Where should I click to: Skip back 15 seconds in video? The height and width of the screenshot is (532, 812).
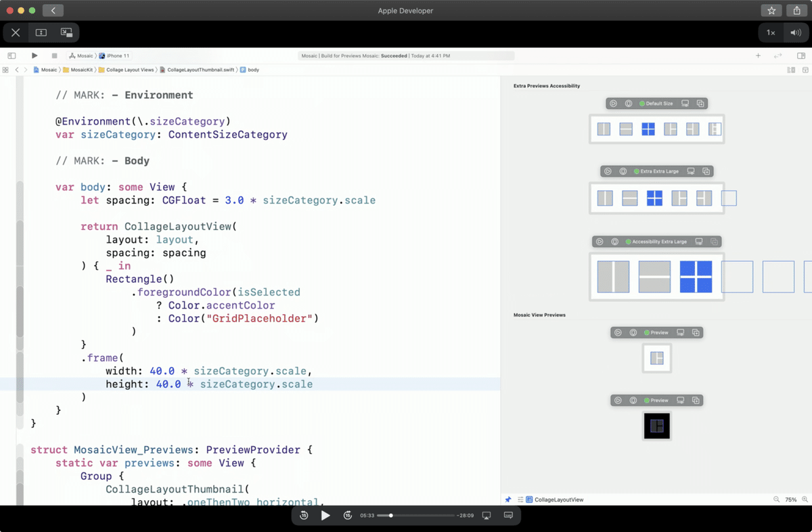point(304,515)
